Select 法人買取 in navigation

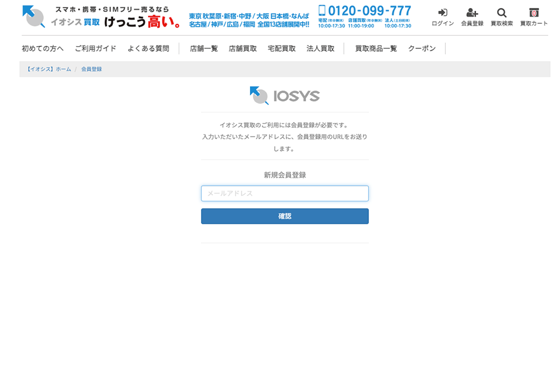coord(321,48)
